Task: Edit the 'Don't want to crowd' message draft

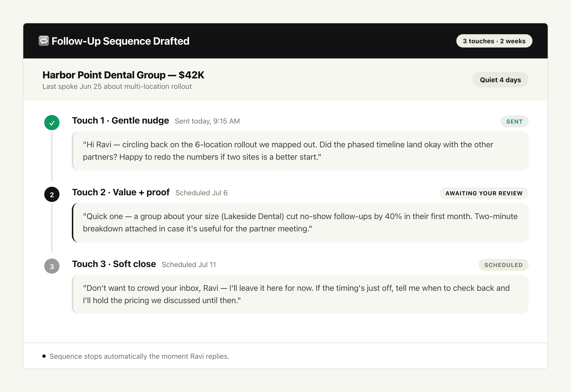Action: click(300, 294)
